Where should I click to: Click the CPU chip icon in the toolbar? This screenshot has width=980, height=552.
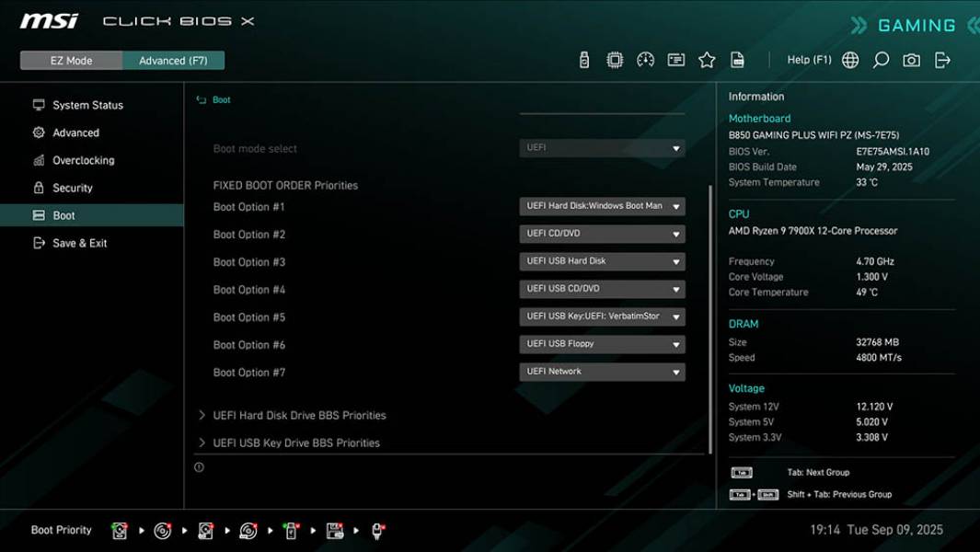(x=614, y=59)
